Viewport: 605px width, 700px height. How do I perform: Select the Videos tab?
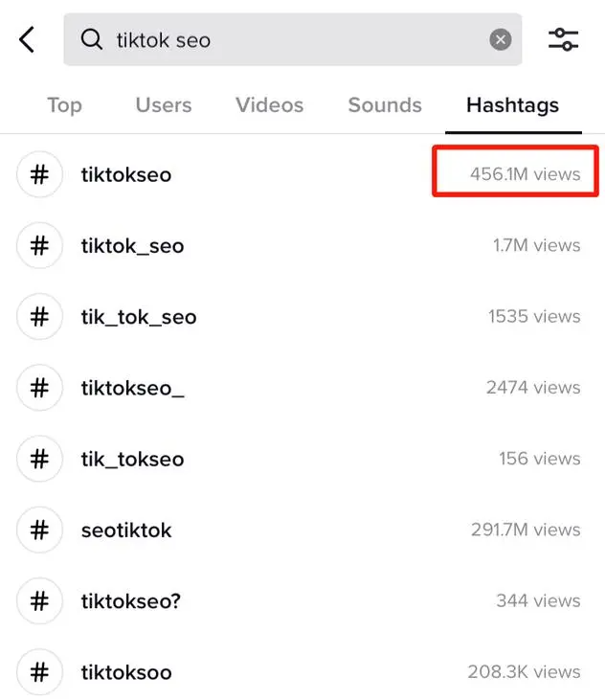click(268, 105)
